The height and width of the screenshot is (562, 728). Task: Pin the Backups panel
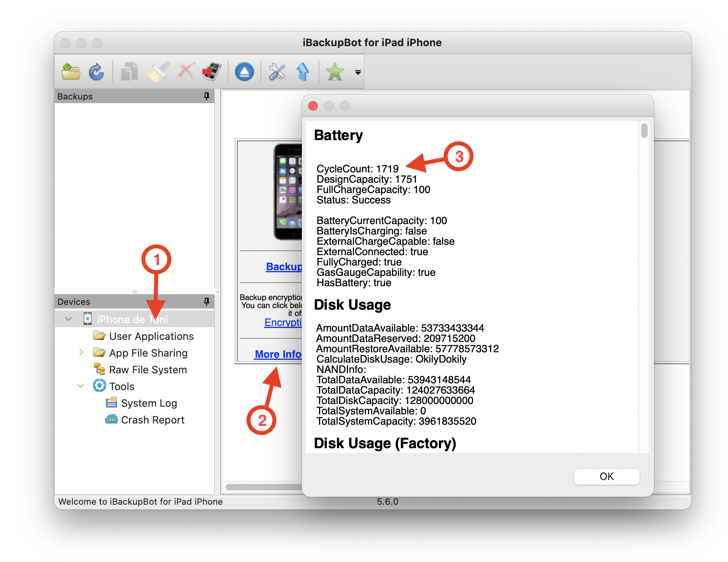pyautogui.click(x=206, y=96)
